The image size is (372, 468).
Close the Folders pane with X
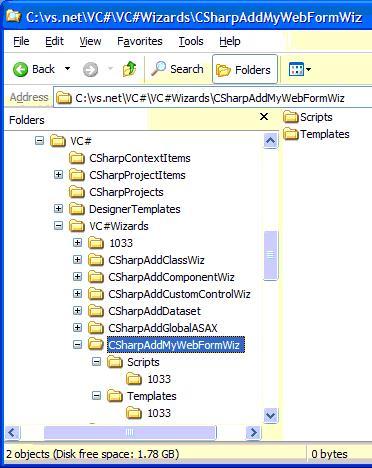(x=264, y=117)
